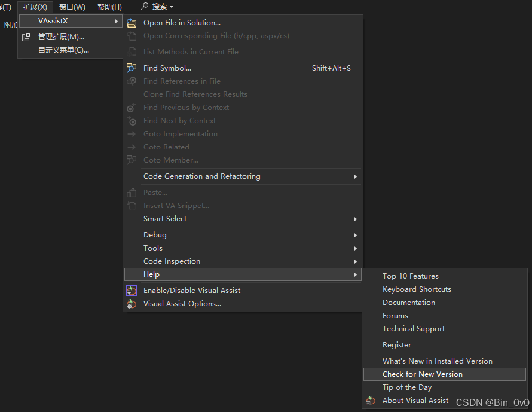Click the Find References in File icon
532x412 pixels.
pyautogui.click(x=132, y=81)
